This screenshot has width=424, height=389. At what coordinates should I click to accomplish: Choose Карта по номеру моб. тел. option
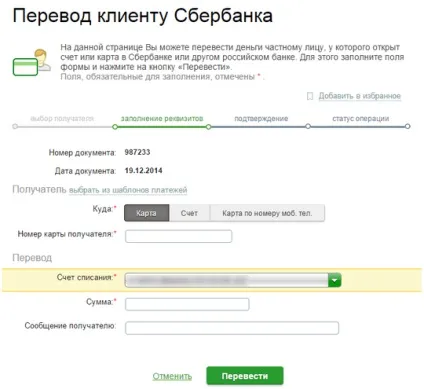[x=267, y=213]
